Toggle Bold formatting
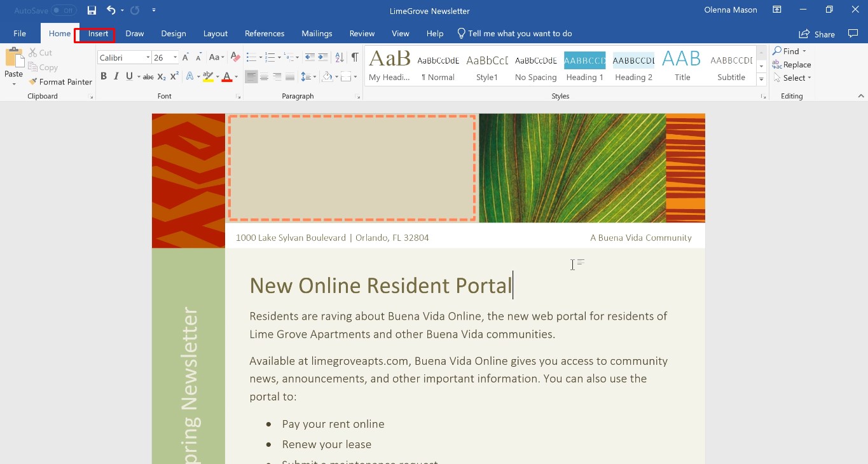This screenshot has height=464, width=868. tap(104, 76)
